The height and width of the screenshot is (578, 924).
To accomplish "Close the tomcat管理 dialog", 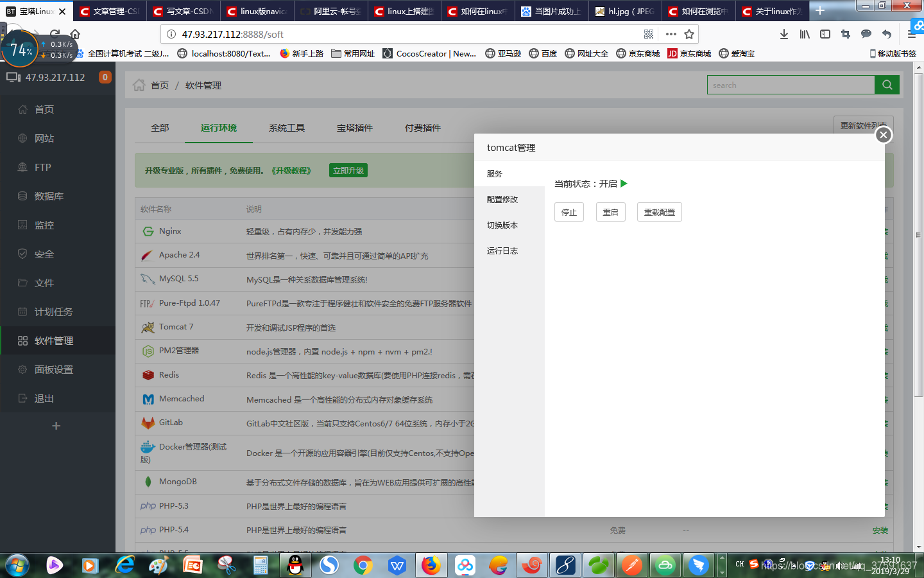I will coord(884,135).
